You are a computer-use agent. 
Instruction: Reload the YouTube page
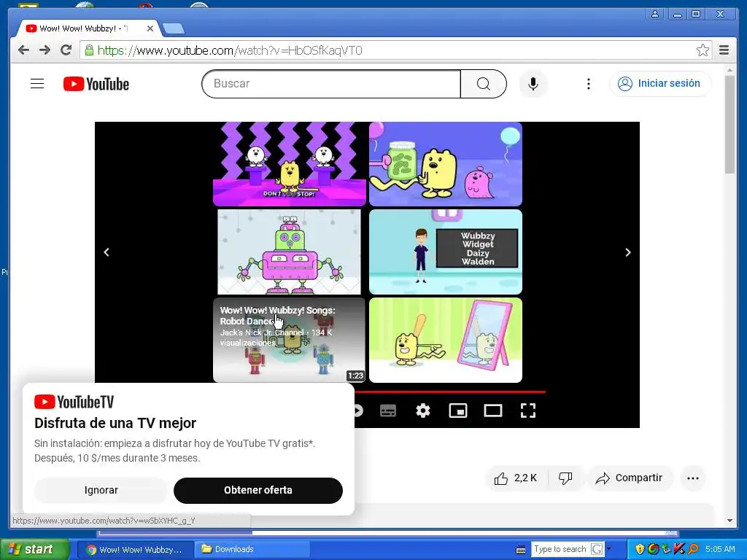[x=66, y=50]
